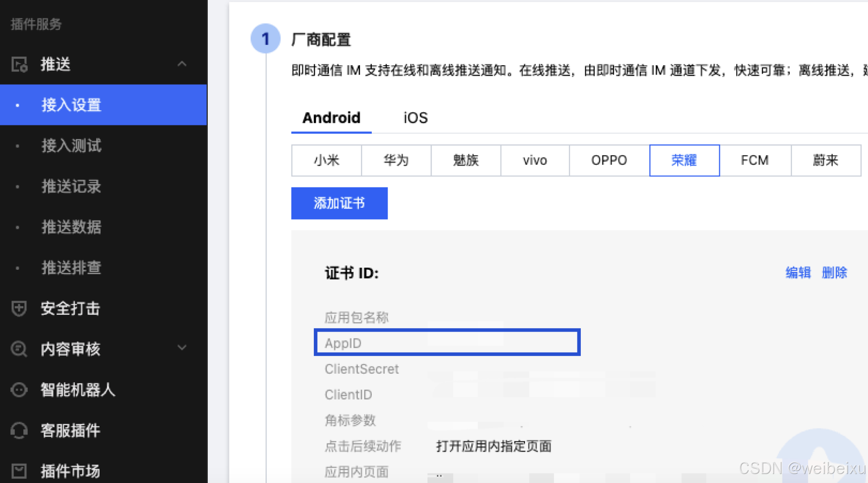The height and width of the screenshot is (483, 868).
Task: Expand the 内容审核 menu chevron
Action: tap(182, 348)
